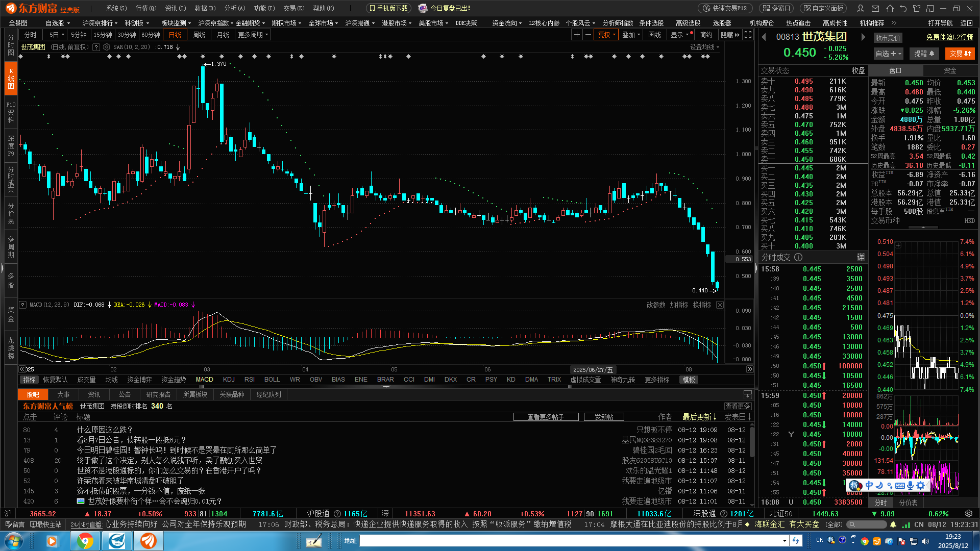Click the volume speaker tray icon
The image size is (980, 551).
coord(925,541)
